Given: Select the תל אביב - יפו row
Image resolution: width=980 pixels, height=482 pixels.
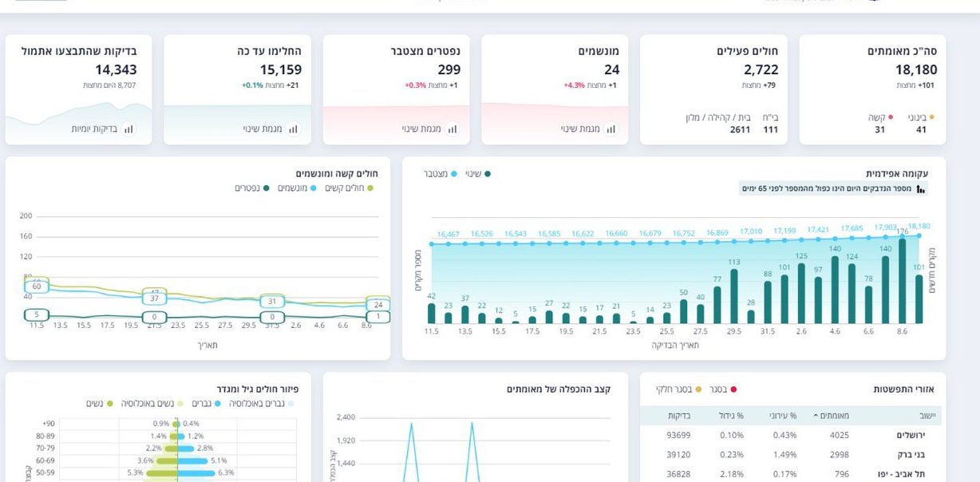Looking at the screenshot, I should click(x=791, y=474).
